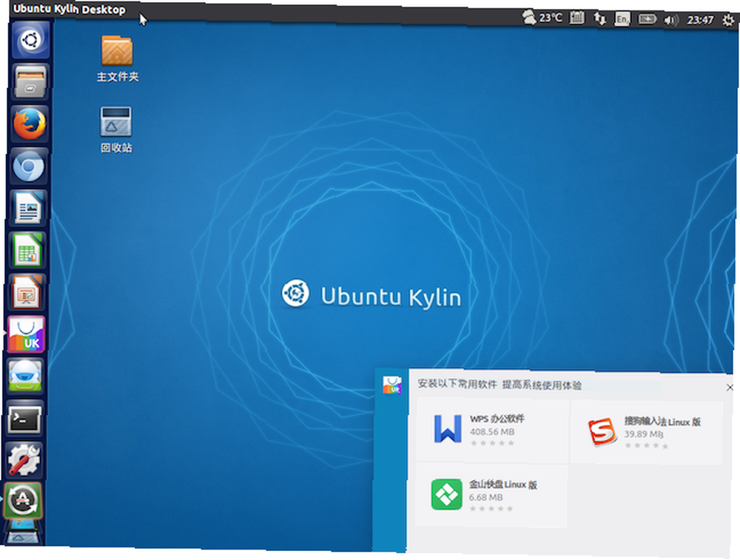
Task: Click the WPS blue W logo
Action: tap(448, 428)
